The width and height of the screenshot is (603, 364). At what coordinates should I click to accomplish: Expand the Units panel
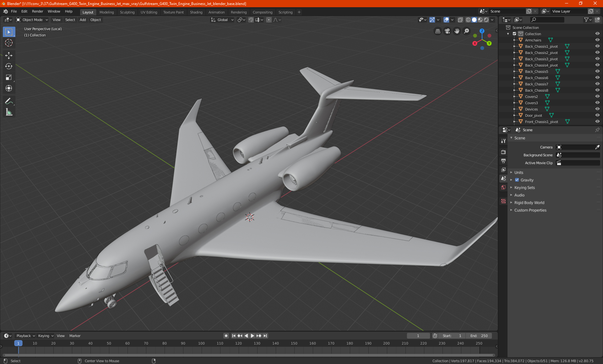(x=519, y=173)
